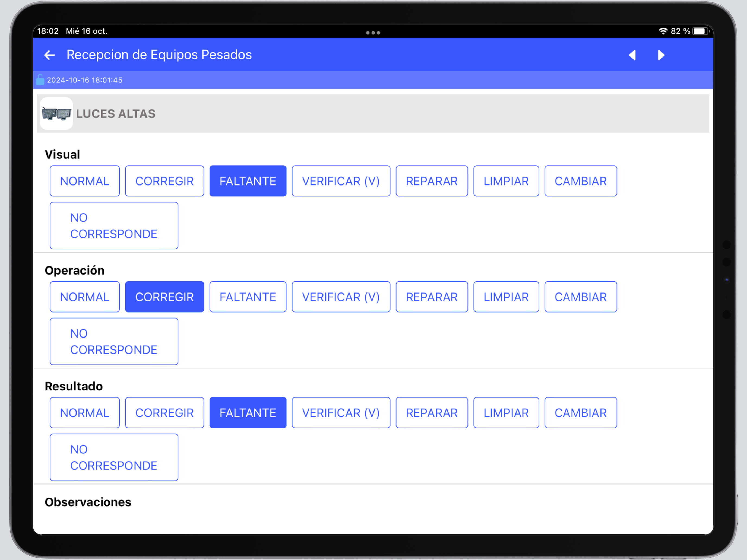This screenshot has height=560, width=747.
Task: Tap the 82 % battery percentage
Action: tap(680, 31)
